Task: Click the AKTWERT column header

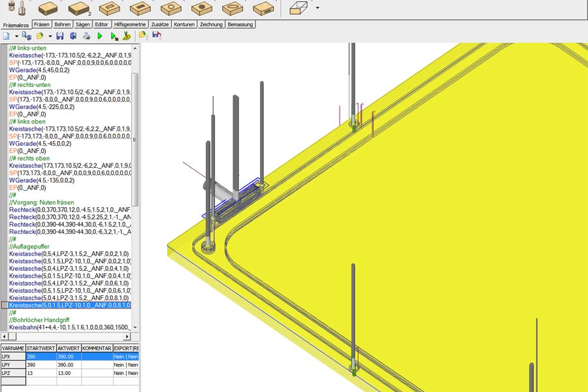Action: tap(69, 348)
